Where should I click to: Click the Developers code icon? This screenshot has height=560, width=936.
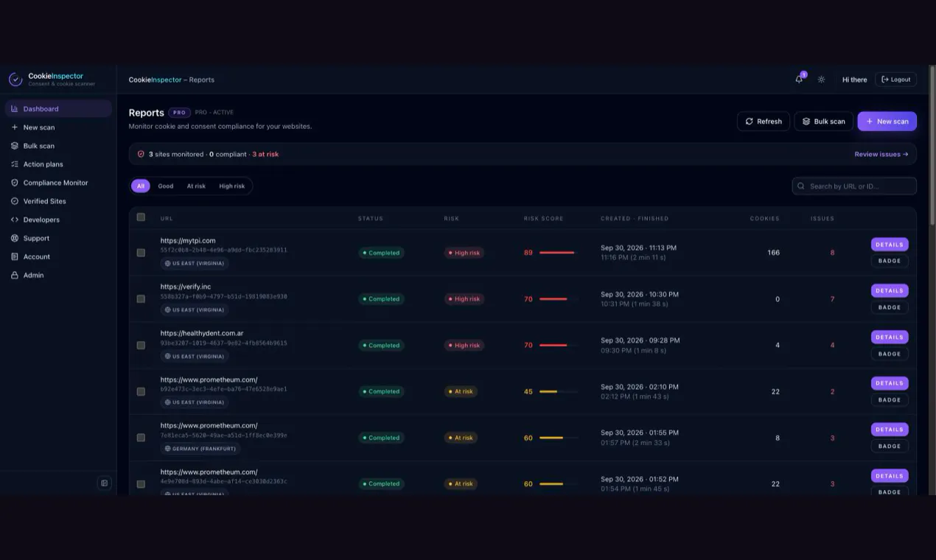15,220
